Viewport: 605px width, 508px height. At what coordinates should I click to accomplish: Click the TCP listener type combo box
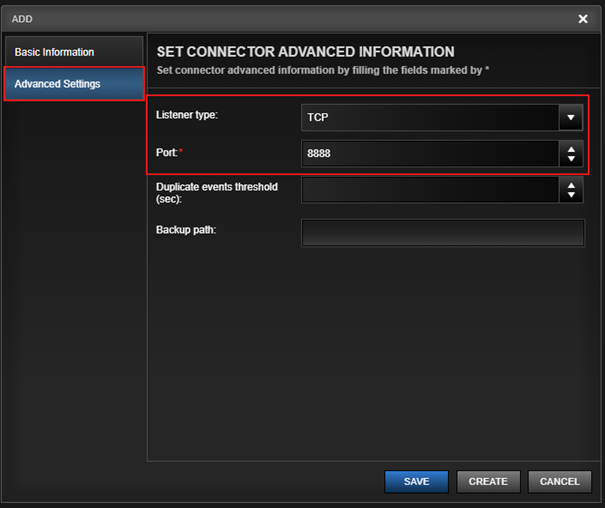click(442, 117)
